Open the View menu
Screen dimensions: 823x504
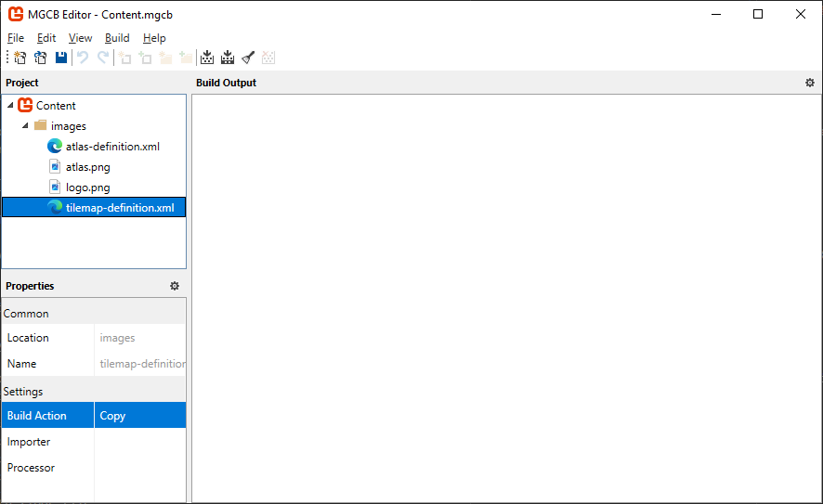(80, 38)
